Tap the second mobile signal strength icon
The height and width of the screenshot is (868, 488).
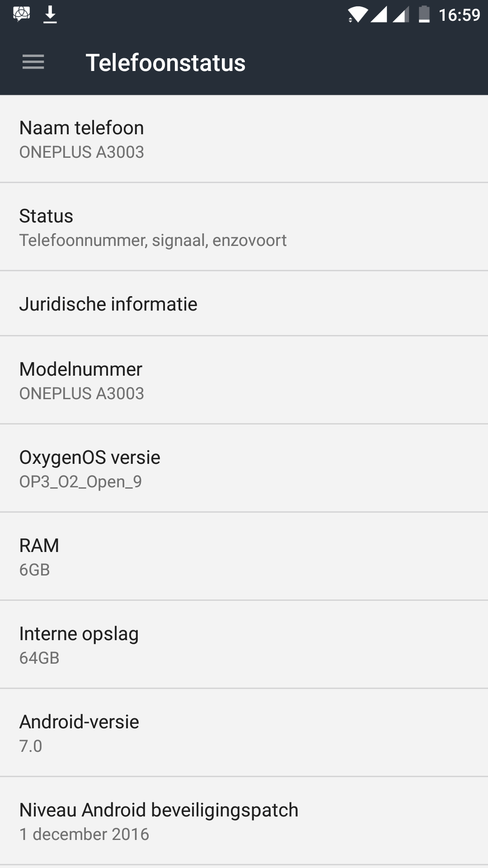coord(401,15)
